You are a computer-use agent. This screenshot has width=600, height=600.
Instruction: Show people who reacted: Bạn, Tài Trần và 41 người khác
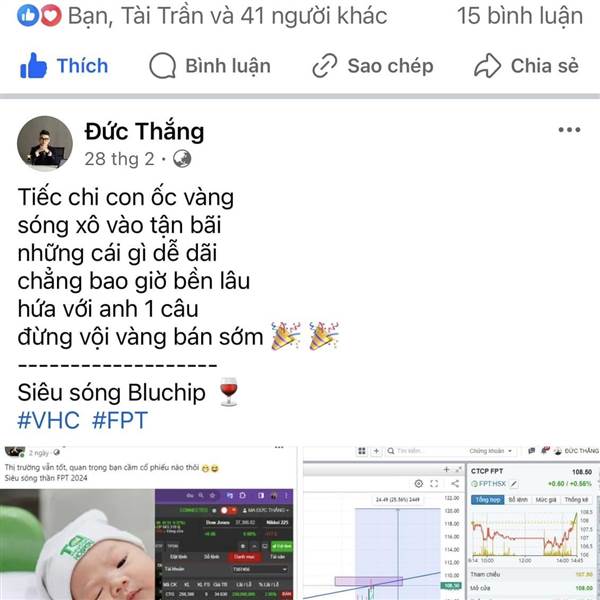[x=227, y=16]
